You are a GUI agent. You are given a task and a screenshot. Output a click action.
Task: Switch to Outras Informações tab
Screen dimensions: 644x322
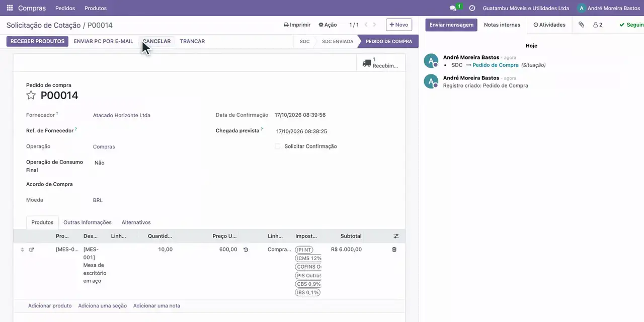click(x=88, y=222)
